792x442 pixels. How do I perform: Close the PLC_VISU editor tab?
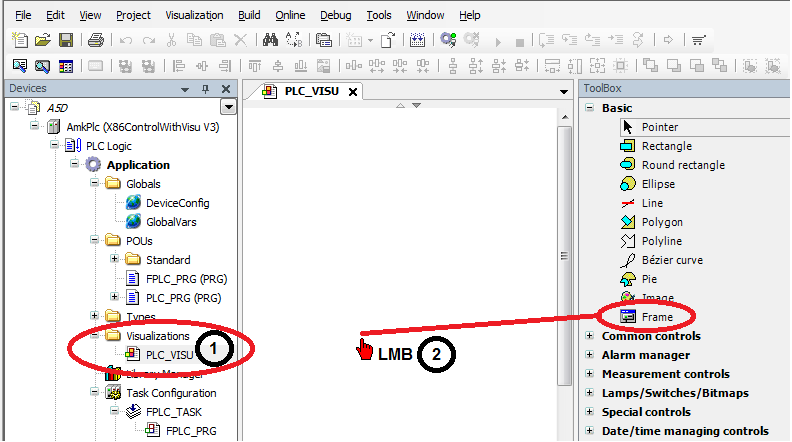click(x=352, y=91)
